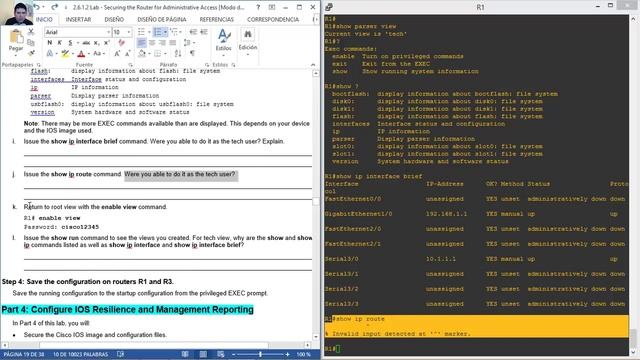Toggle strikethrough (abc) formatting

point(86,42)
